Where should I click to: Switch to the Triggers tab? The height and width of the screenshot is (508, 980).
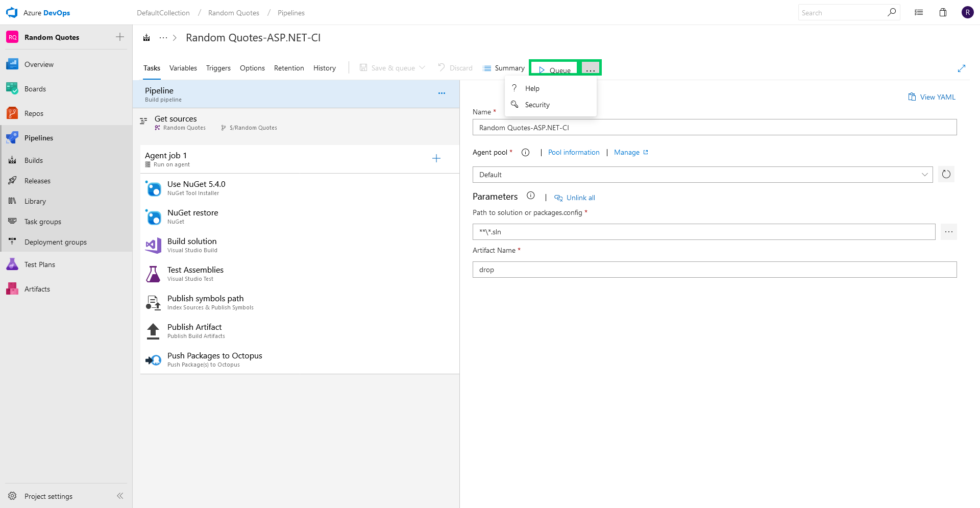point(218,68)
